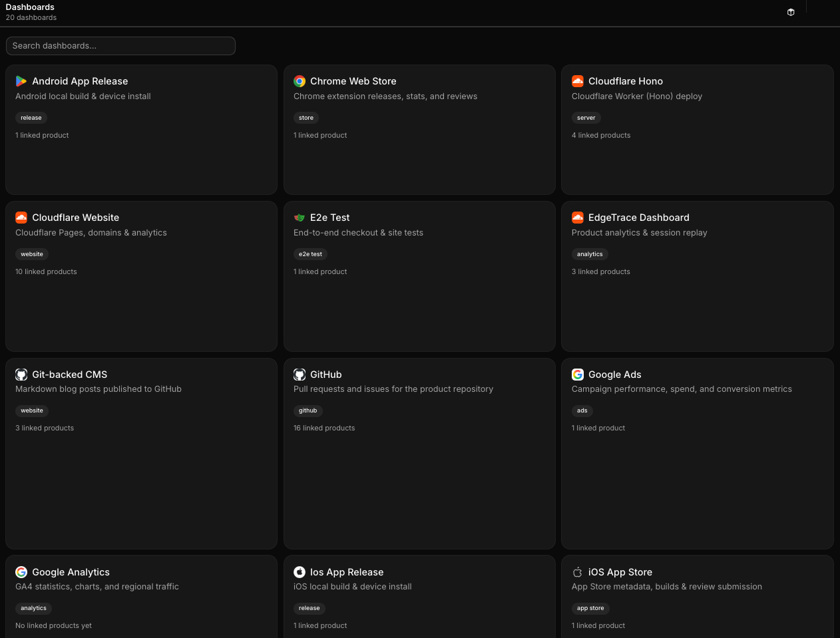Click the cube icon in top-right header
The image size is (840, 638).
[791, 12]
